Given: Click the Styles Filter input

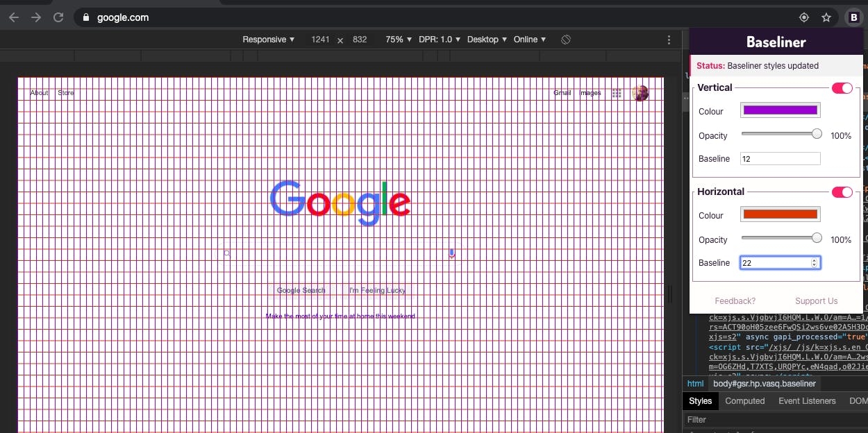Looking at the screenshot, I should tap(774, 420).
